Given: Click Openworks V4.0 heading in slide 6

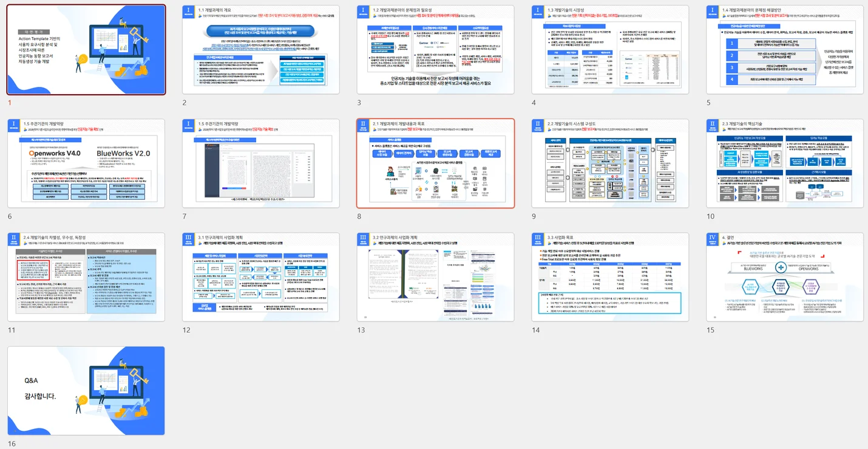Looking at the screenshot, I should click(x=55, y=153).
